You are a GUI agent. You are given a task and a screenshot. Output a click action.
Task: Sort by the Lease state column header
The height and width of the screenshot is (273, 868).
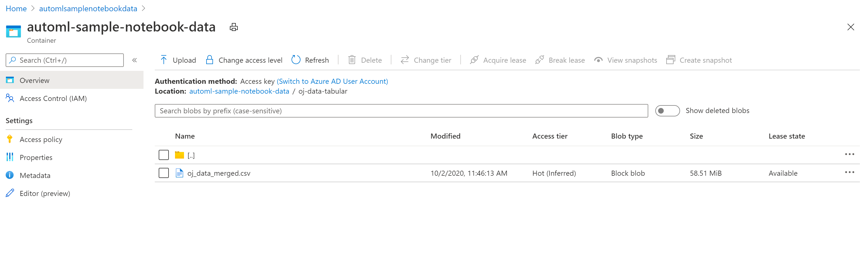coord(786,136)
